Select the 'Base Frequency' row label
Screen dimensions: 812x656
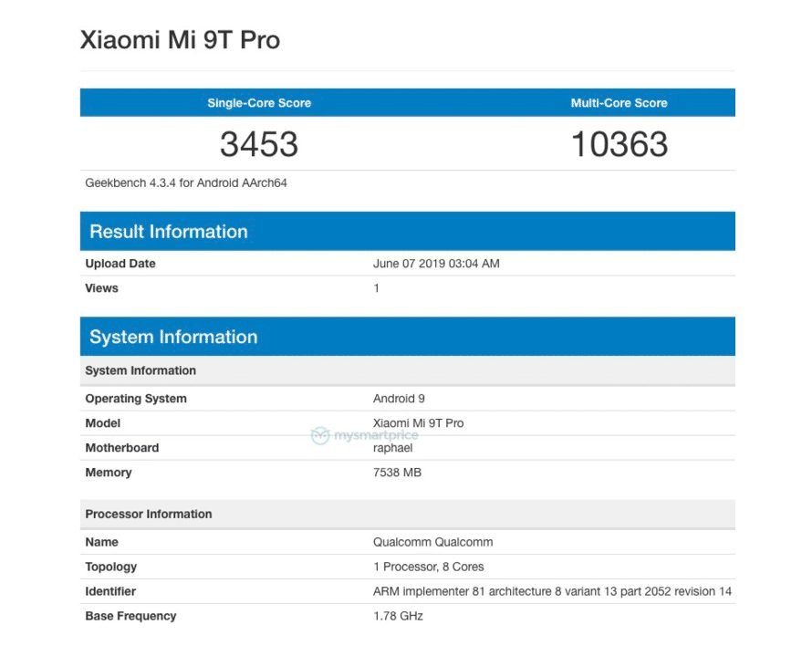coord(130,616)
